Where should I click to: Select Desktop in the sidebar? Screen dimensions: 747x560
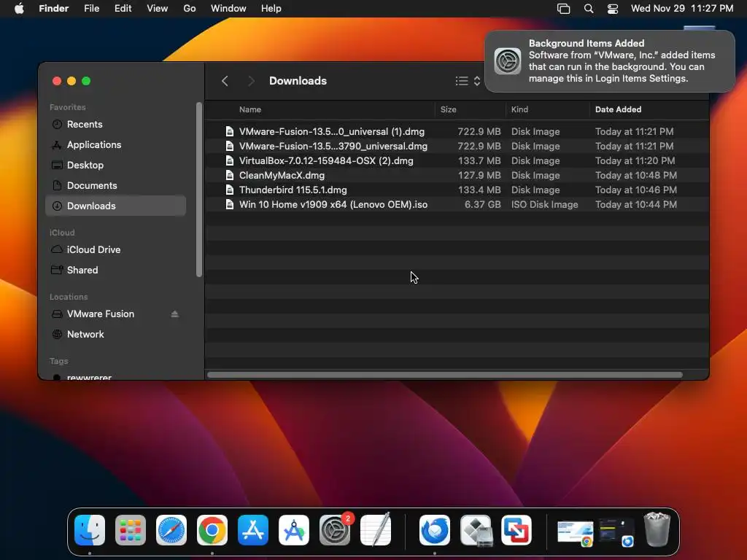coord(115,166)
